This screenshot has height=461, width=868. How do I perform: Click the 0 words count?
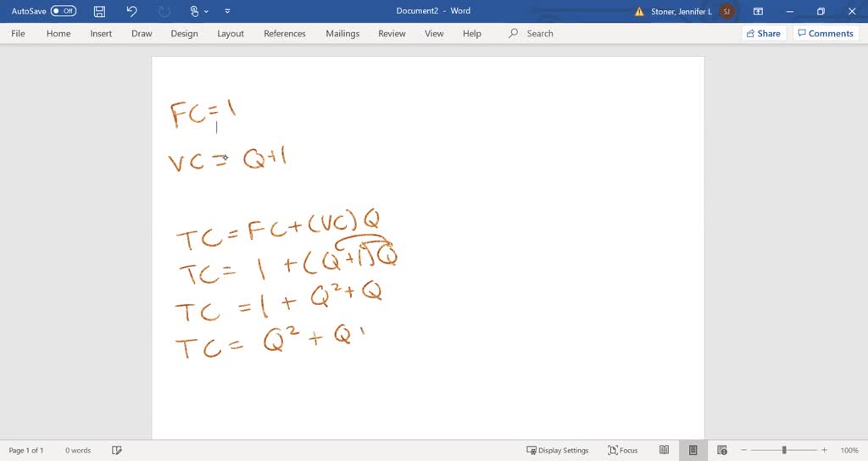[x=78, y=451]
